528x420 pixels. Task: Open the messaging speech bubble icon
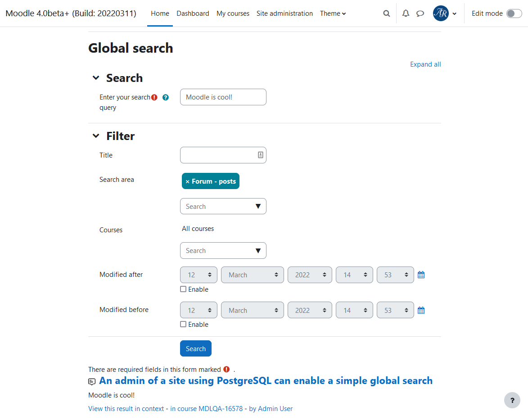pyautogui.click(x=420, y=14)
